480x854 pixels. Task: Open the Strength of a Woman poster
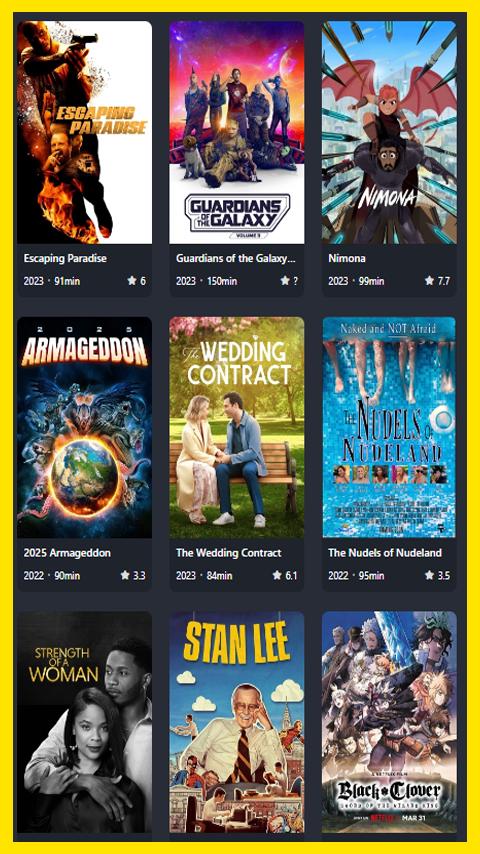(x=84, y=722)
